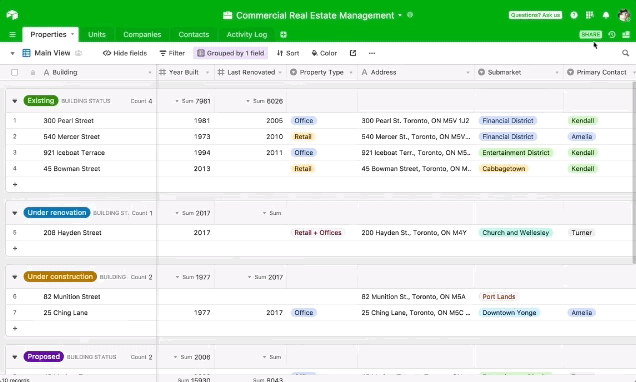Open the more options ellipsis menu
This screenshot has width=636, height=382.
[x=372, y=53]
